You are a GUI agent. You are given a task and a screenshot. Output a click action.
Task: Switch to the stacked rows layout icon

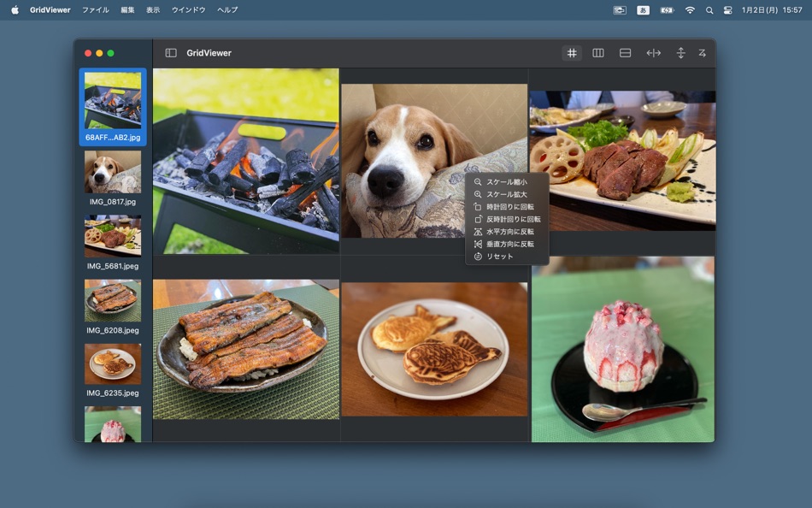pyautogui.click(x=625, y=53)
